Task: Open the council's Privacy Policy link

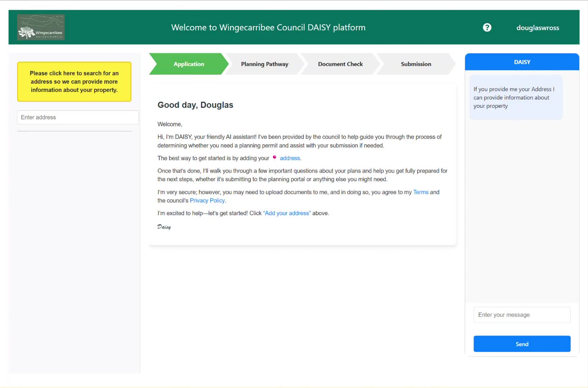Action: 207,200
